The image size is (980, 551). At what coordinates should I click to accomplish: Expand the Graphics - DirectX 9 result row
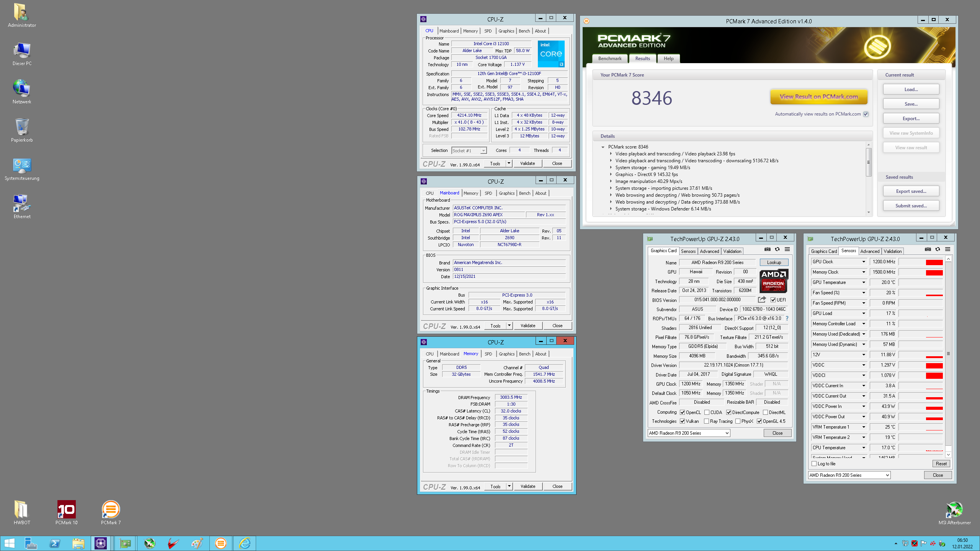click(611, 174)
